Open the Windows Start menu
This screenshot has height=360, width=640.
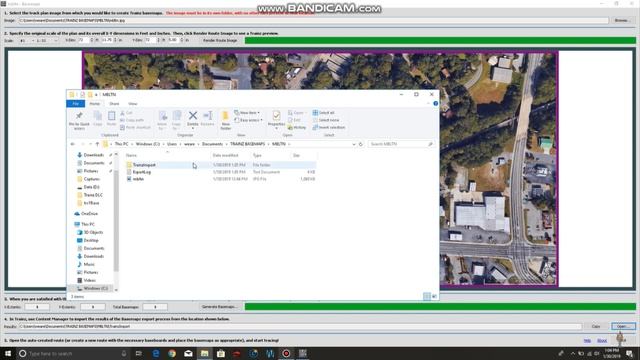8,353
